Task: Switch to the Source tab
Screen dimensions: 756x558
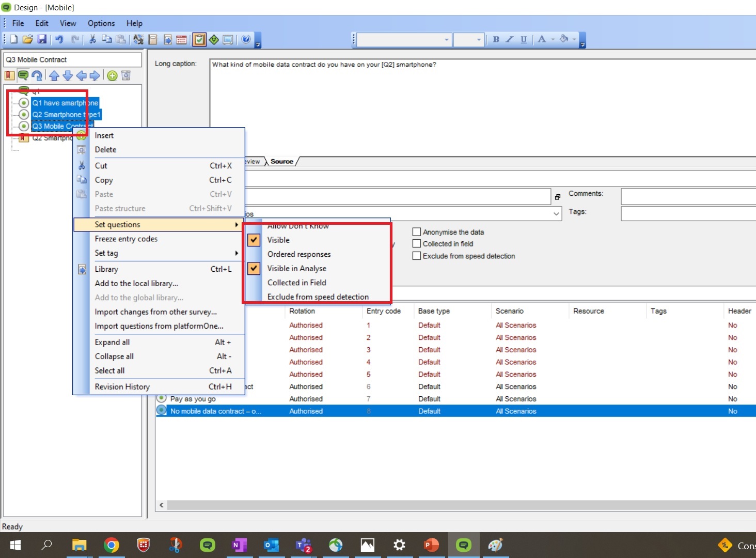Action: point(282,161)
